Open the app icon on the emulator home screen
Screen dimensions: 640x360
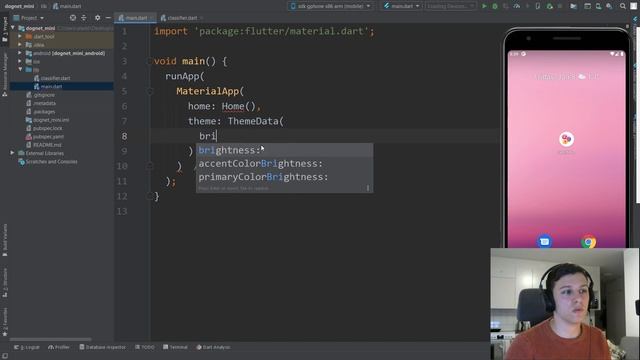click(566, 140)
